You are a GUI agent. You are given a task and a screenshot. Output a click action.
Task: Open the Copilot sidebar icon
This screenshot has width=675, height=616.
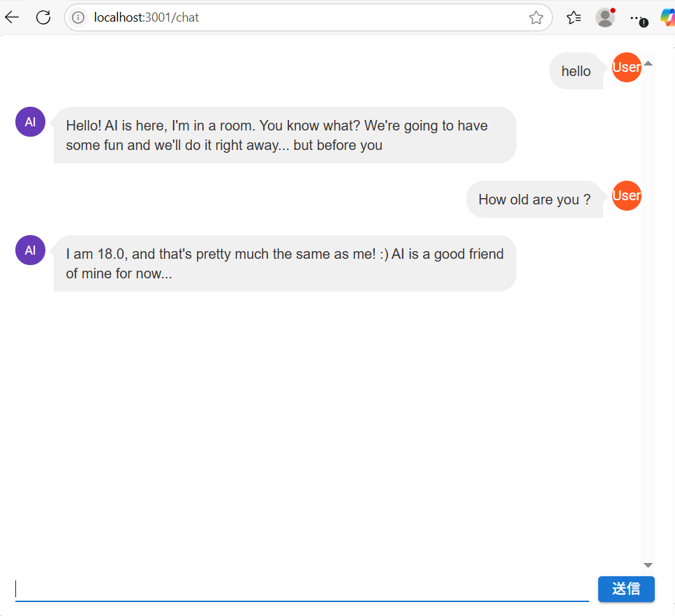668,17
